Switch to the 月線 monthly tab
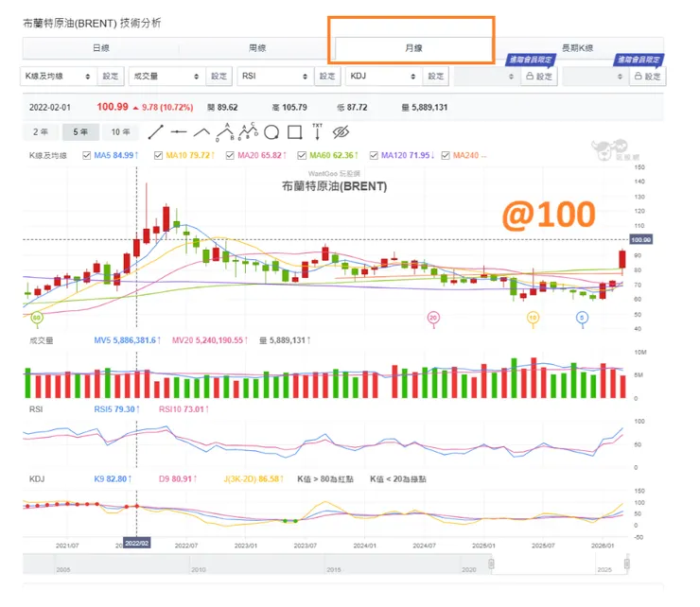The image size is (700, 607). pyautogui.click(x=413, y=48)
